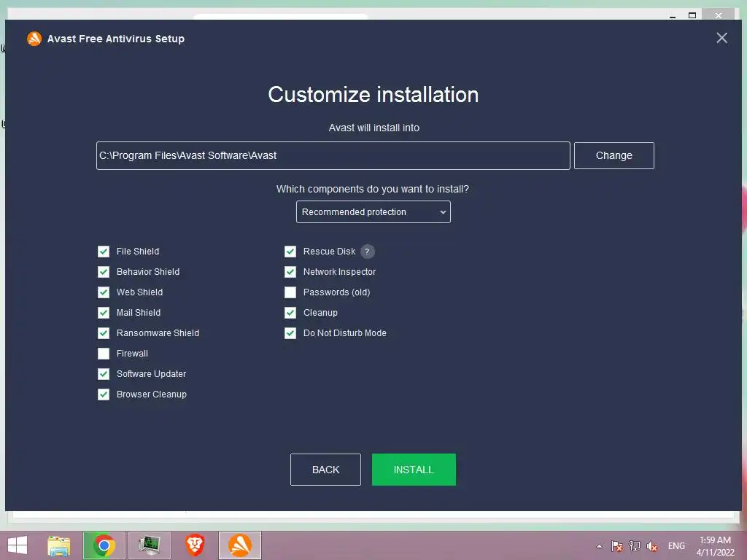Toggle the Network Inspector checkbox
The image size is (747, 560).
[x=290, y=272]
